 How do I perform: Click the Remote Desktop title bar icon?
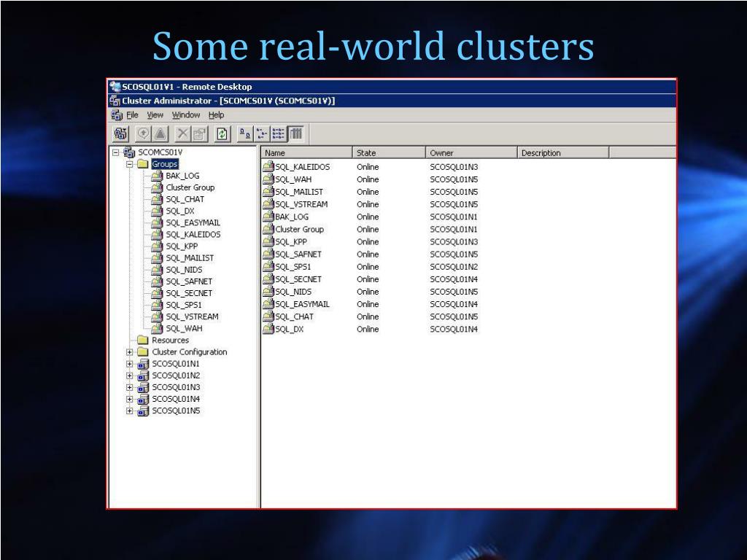coord(115,87)
